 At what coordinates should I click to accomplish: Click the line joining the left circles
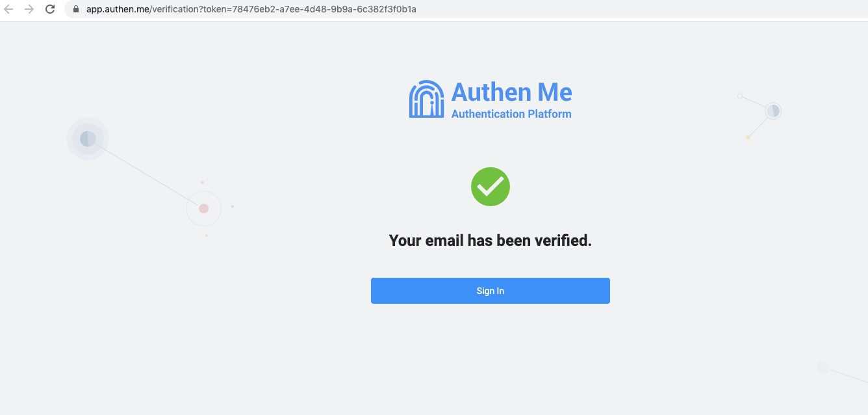pyautogui.click(x=146, y=174)
